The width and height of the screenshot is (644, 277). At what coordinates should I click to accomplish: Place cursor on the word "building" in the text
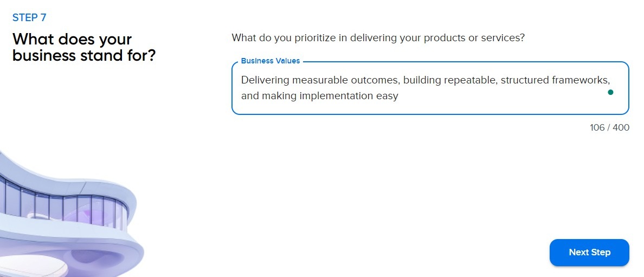click(421, 80)
